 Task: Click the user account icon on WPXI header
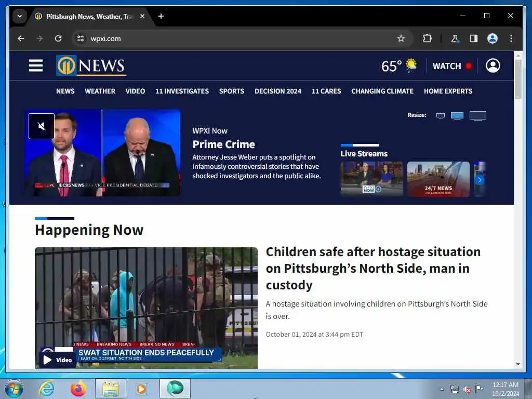point(493,65)
